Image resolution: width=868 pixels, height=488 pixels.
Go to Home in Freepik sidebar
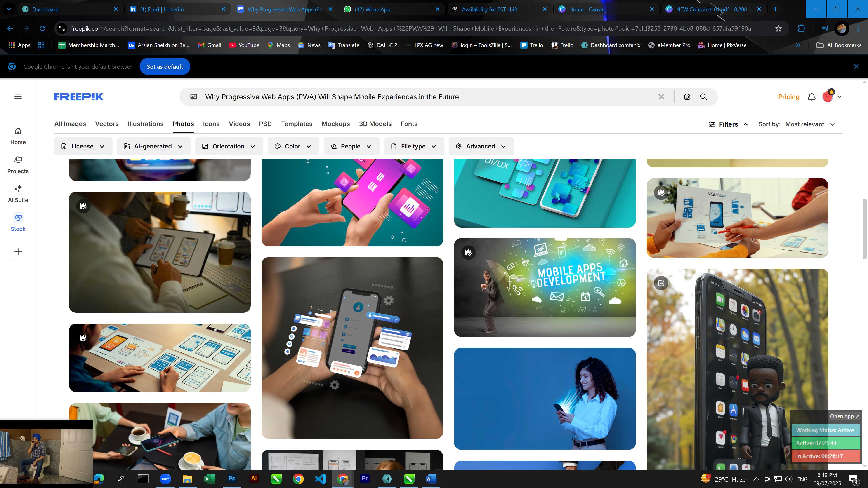[18, 136]
